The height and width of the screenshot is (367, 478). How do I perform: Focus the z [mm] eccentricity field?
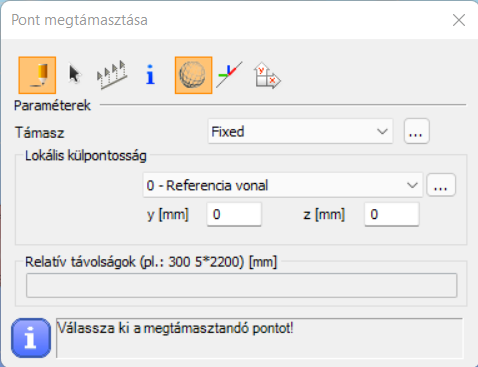click(x=392, y=214)
